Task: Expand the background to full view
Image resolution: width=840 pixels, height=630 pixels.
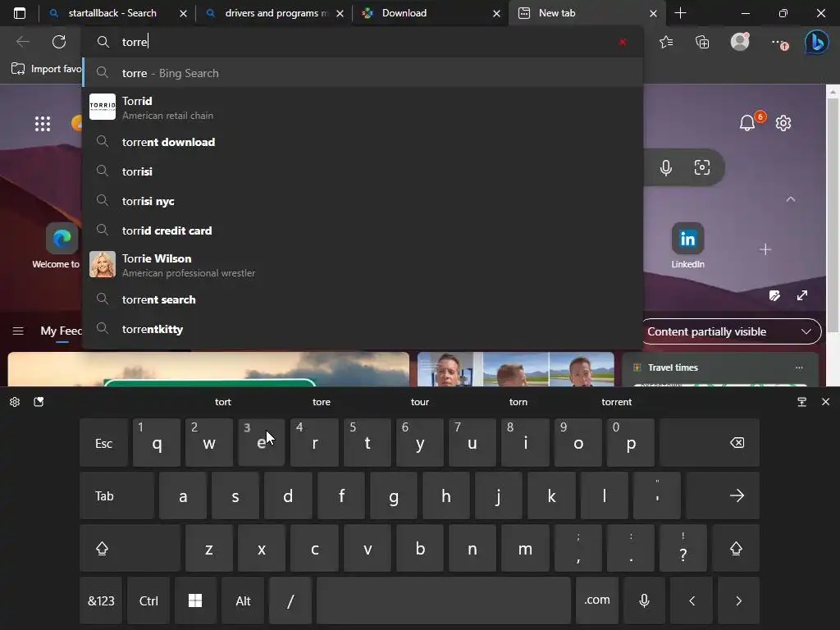Action: (802, 295)
